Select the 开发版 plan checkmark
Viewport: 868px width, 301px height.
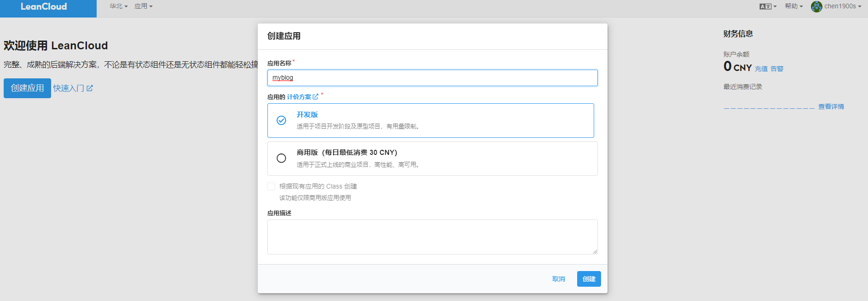click(281, 120)
